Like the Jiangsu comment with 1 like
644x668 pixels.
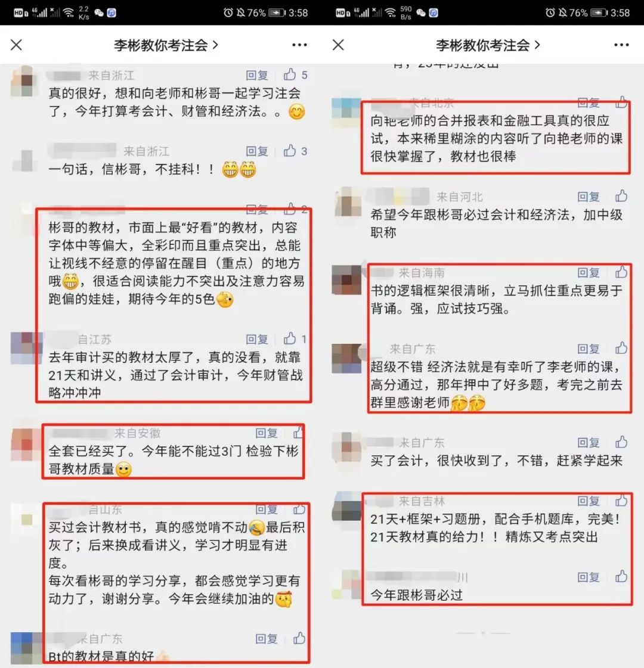290,338
